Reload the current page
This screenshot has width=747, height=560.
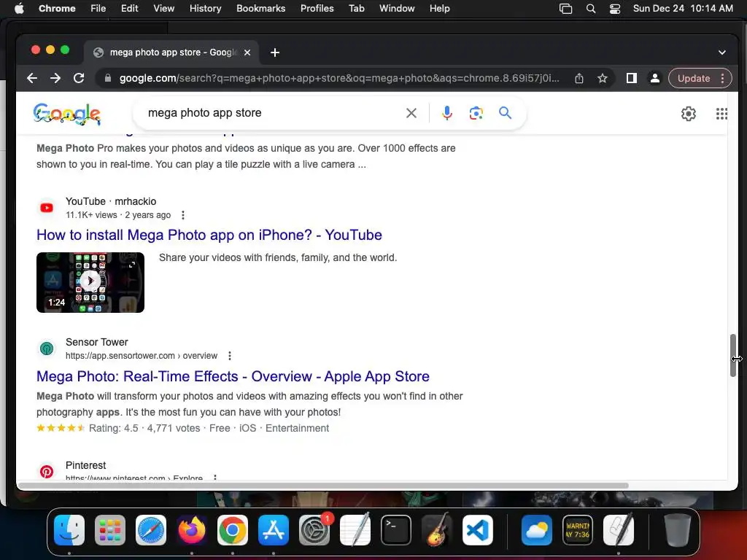(x=79, y=78)
